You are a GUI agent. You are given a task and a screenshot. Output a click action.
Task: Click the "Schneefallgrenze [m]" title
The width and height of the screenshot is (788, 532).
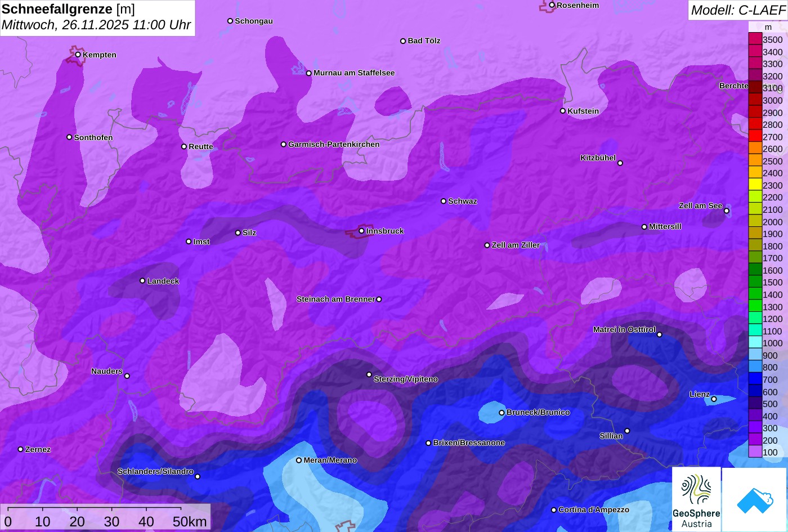point(68,9)
